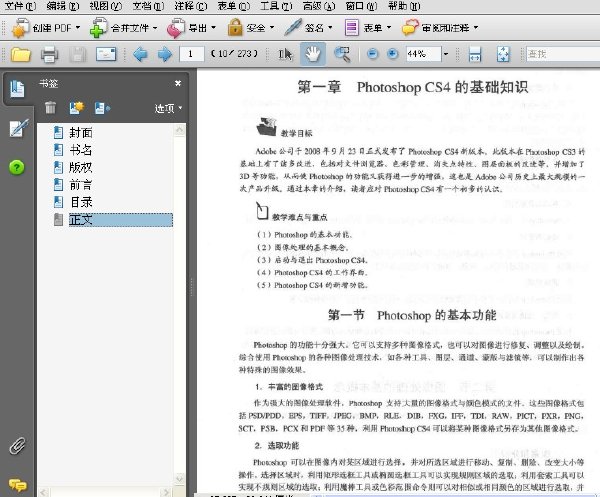Image resolution: width=600 pixels, height=497 pixels.
Task: Click the 44% zoom value field
Action: click(x=423, y=54)
